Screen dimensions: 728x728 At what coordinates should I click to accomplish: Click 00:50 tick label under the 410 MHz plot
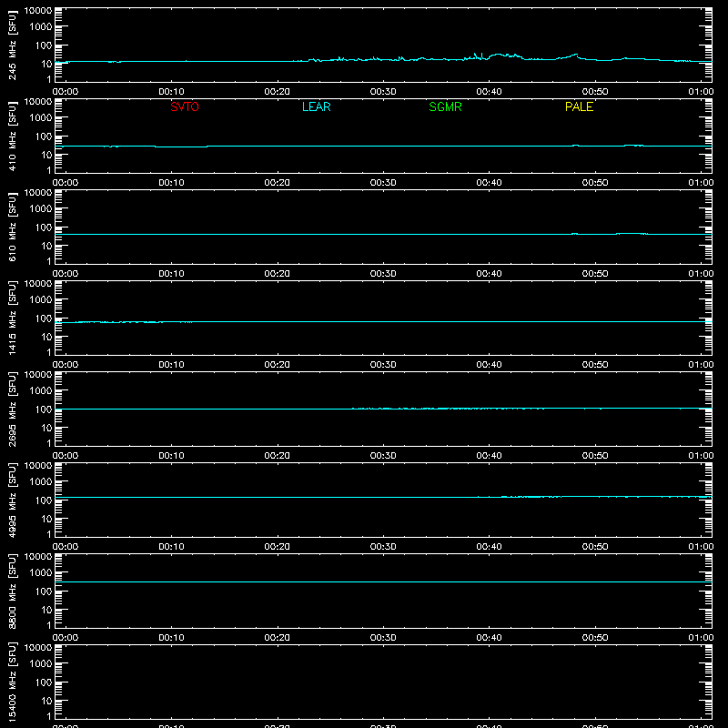(595, 183)
